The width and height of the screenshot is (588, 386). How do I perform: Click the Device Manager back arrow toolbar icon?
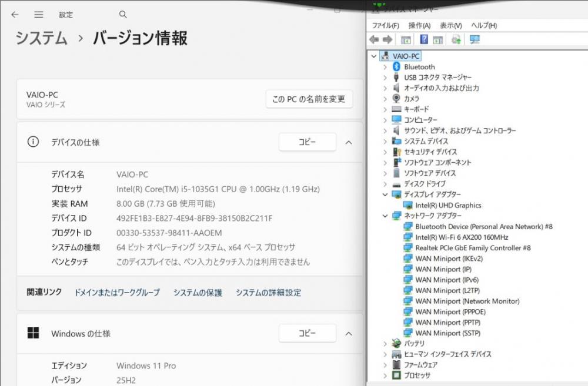(x=374, y=39)
